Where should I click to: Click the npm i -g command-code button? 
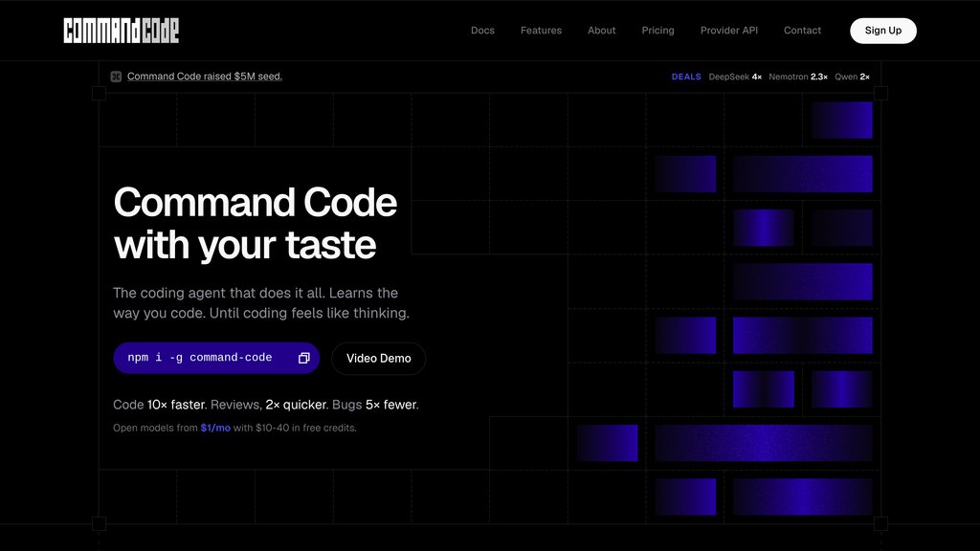216,358
